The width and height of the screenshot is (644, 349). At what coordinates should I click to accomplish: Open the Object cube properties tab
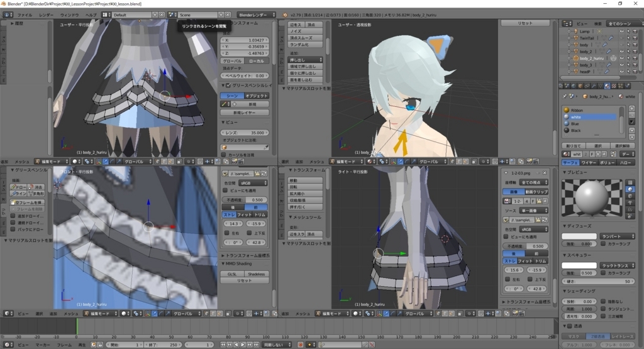tap(580, 86)
